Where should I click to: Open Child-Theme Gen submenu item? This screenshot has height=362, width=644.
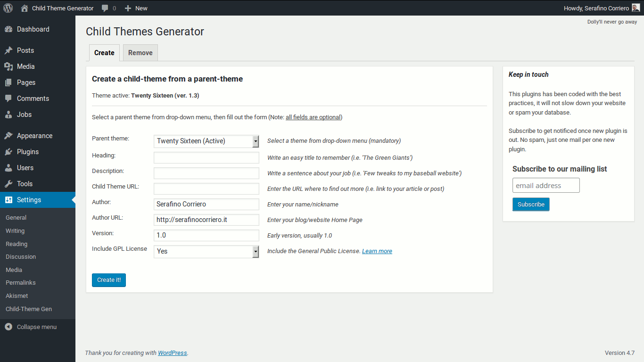pyautogui.click(x=29, y=309)
